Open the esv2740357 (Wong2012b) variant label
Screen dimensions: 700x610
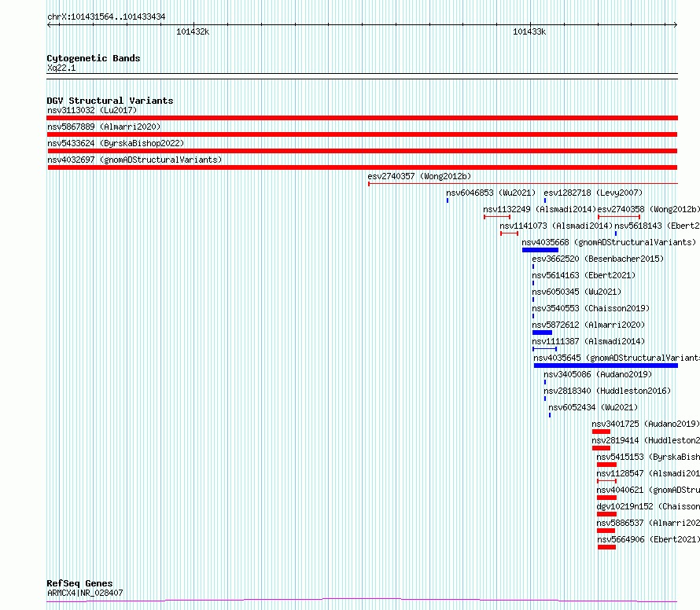[x=419, y=176]
